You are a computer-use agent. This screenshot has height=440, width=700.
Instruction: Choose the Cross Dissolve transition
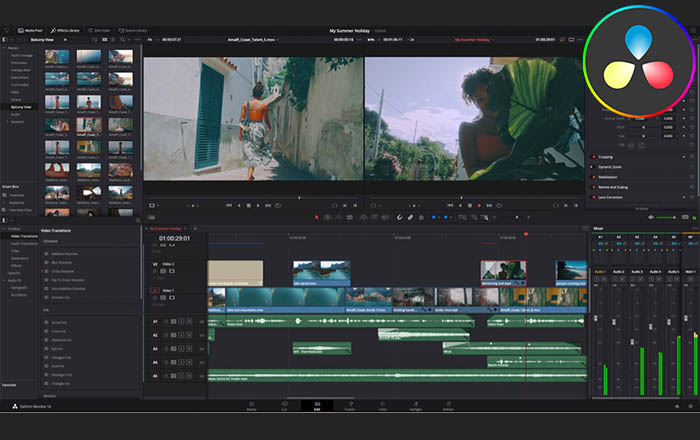coord(62,271)
